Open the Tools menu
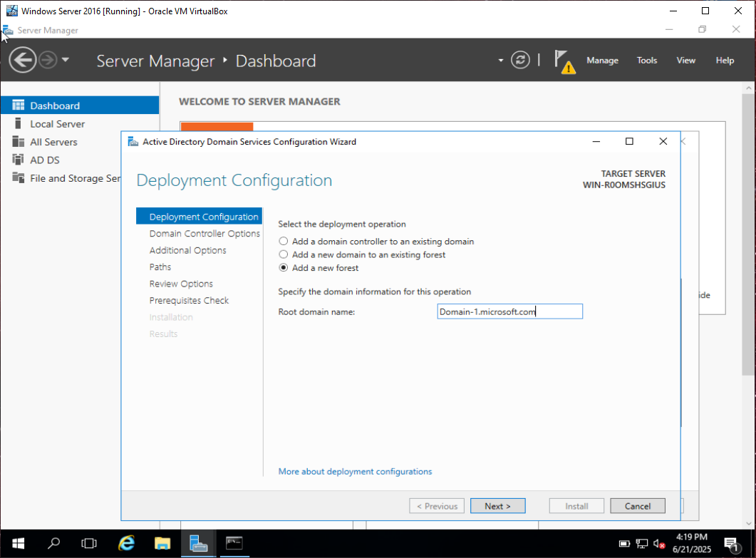This screenshot has height=558, width=756. [x=646, y=61]
